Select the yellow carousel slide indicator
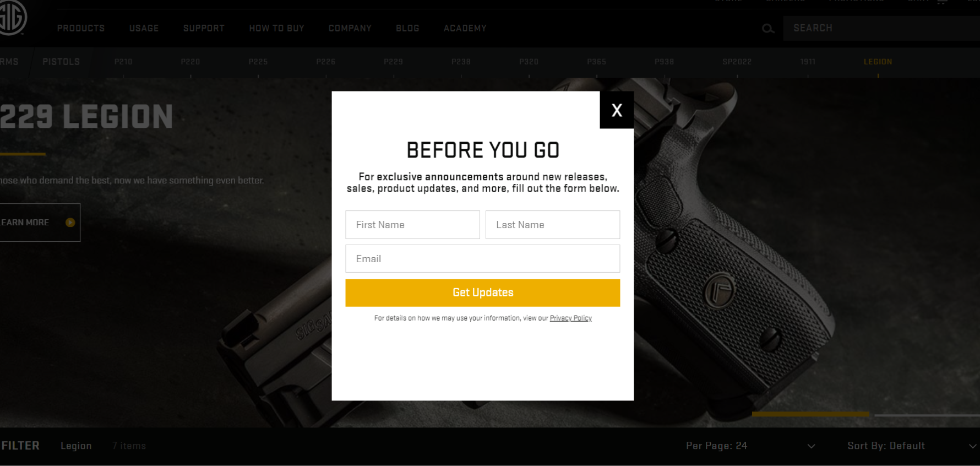Screen dimensions: 980x466 click(810, 414)
